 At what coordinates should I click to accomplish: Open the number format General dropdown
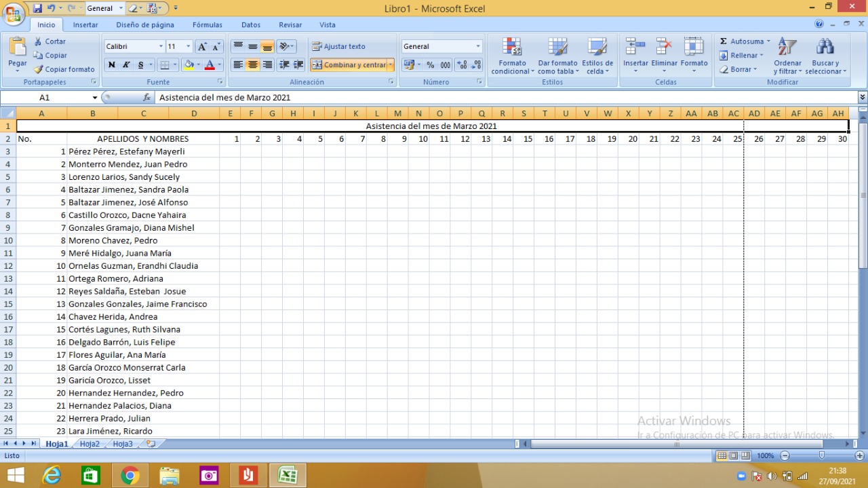pyautogui.click(x=478, y=47)
